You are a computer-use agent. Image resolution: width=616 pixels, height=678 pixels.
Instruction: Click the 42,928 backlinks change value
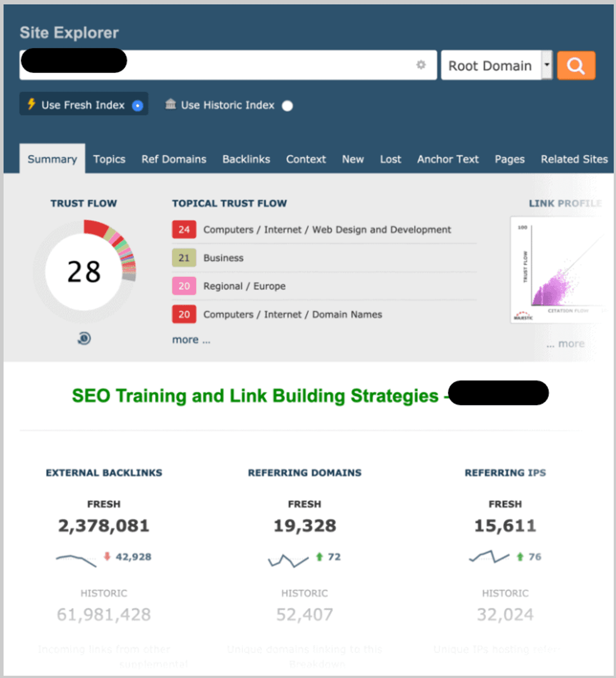[133, 557]
